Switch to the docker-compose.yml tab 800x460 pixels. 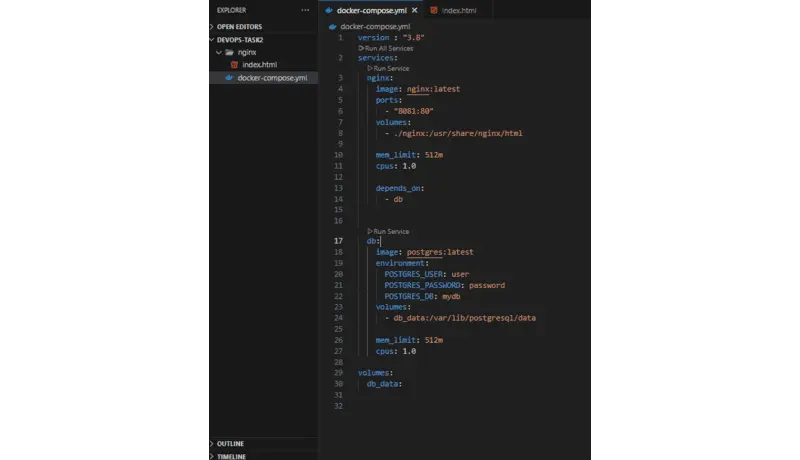pyautogui.click(x=371, y=10)
